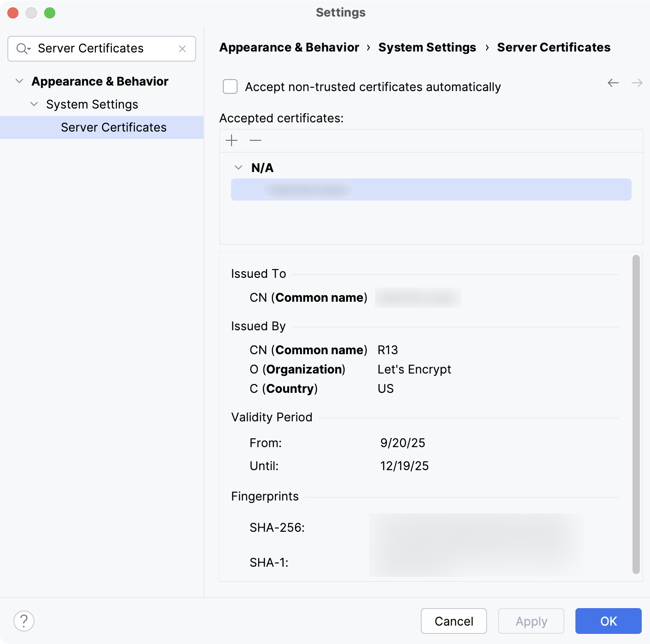
Task: Select Server Certificates in the sidebar
Action: pos(114,127)
